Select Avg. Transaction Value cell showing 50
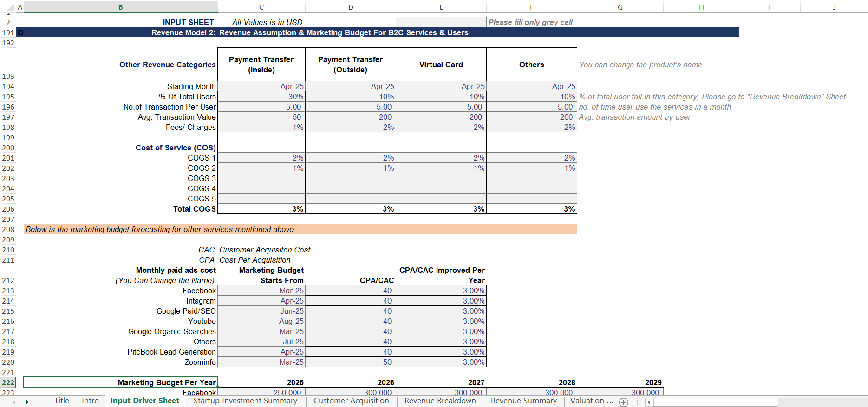 (261, 117)
